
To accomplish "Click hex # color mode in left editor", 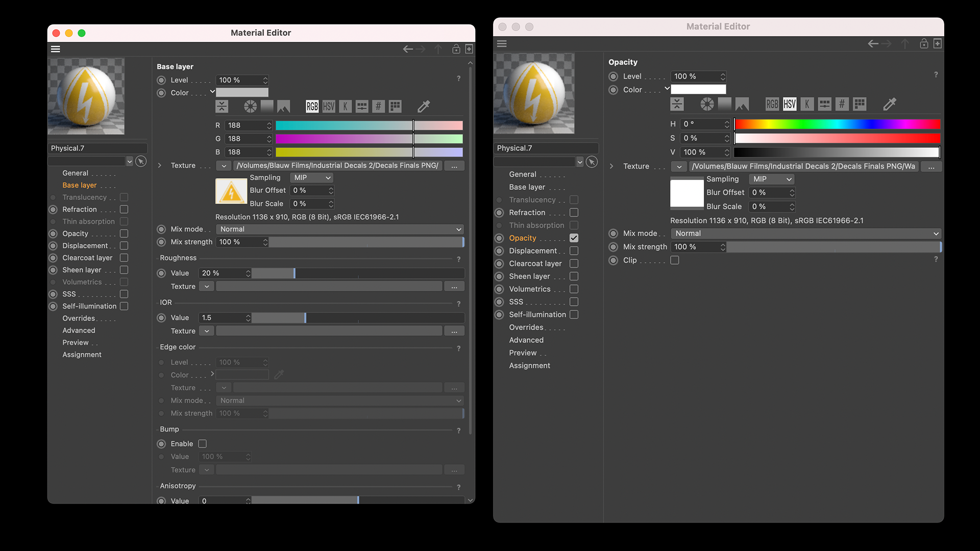I will pyautogui.click(x=378, y=106).
